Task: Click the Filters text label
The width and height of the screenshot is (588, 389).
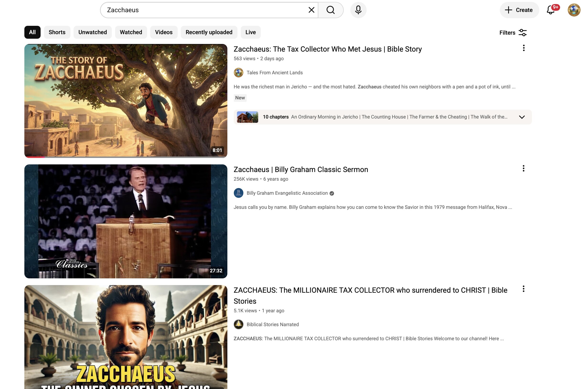Action: click(507, 33)
